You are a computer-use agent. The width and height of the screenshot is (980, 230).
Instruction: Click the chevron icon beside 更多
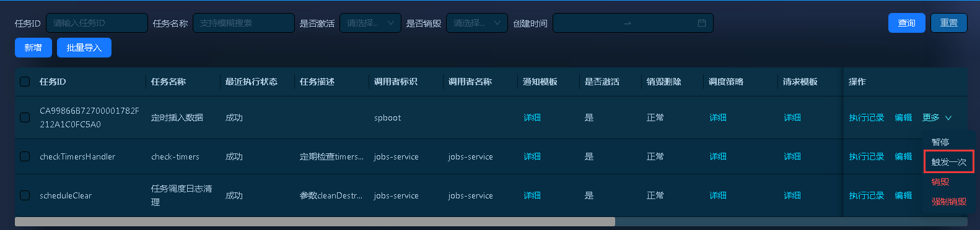(948, 117)
